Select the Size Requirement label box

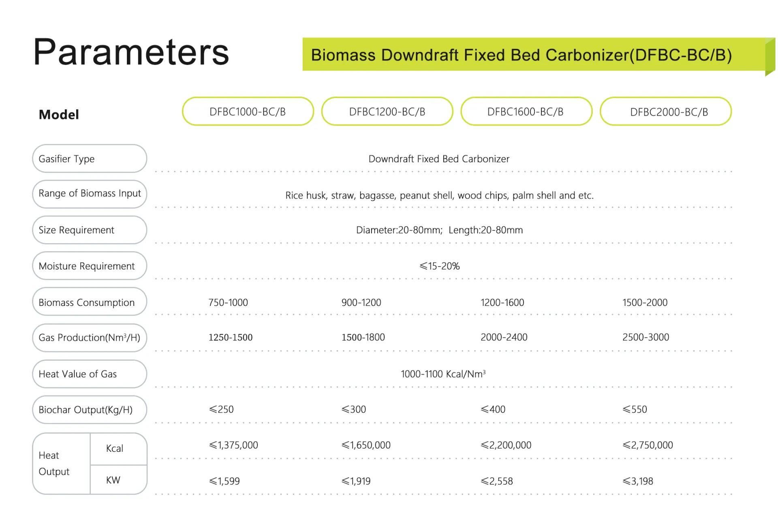(x=89, y=230)
